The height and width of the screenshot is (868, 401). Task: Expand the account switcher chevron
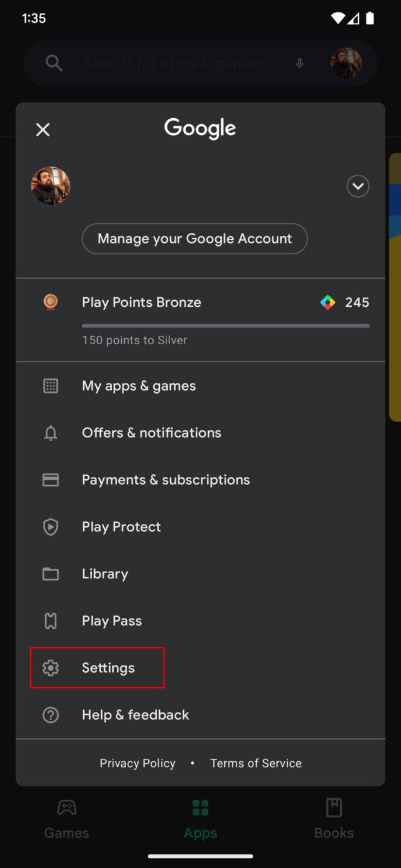[358, 186]
